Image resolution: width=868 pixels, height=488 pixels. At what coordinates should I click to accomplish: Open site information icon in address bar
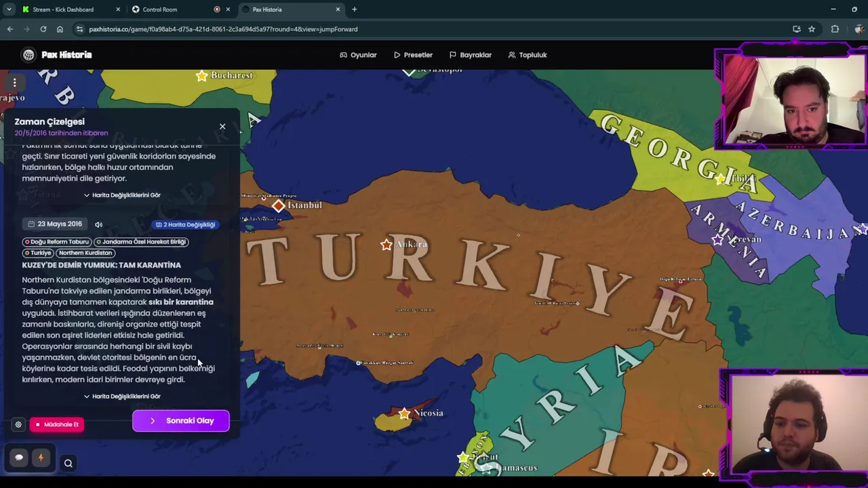point(79,29)
